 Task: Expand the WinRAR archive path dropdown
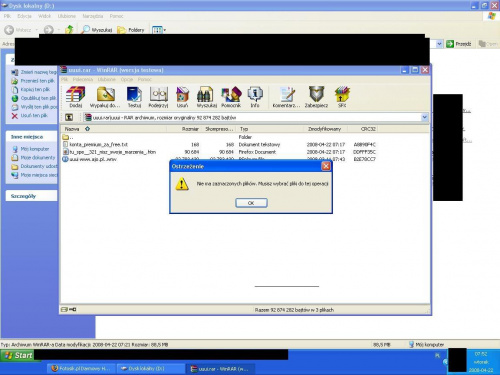tap(424, 117)
